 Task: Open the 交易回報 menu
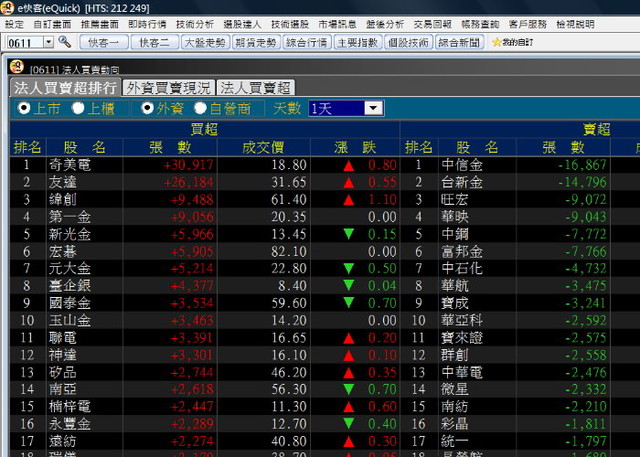[x=433, y=24]
